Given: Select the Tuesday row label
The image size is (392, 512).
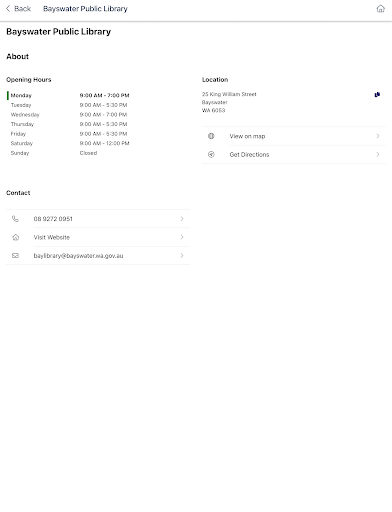Looking at the screenshot, I should pos(21,105).
